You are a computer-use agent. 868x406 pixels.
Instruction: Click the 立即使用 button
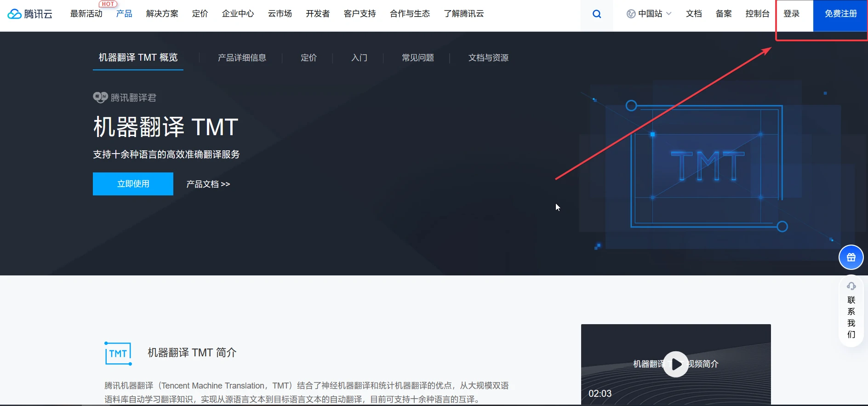[x=133, y=184]
